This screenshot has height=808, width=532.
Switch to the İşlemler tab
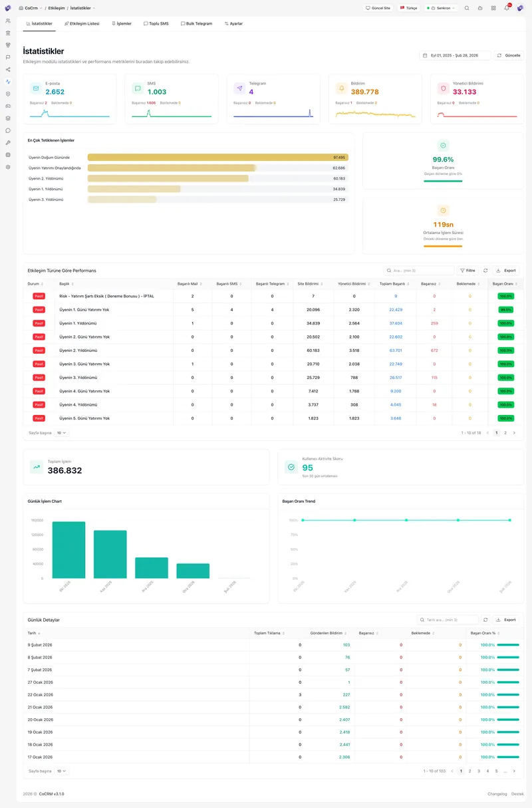pos(122,23)
